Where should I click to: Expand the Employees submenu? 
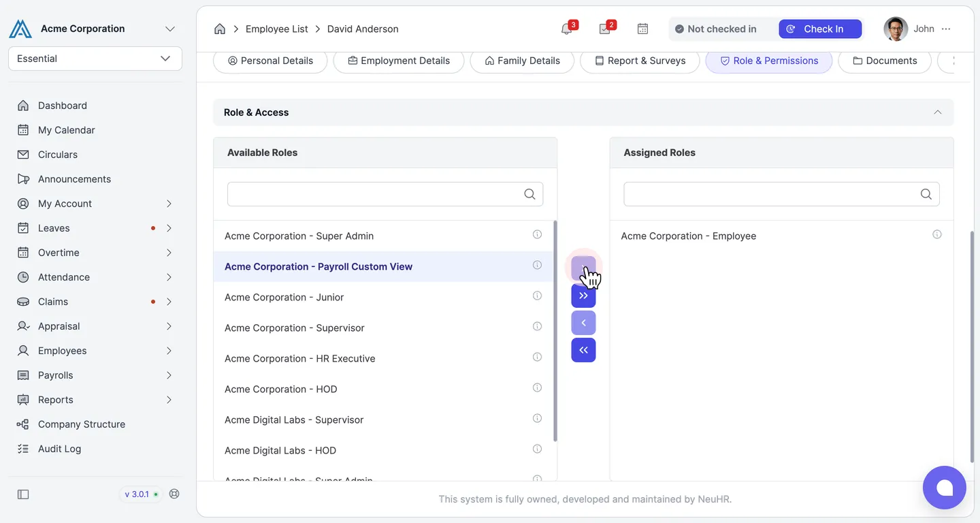(169, 351)
